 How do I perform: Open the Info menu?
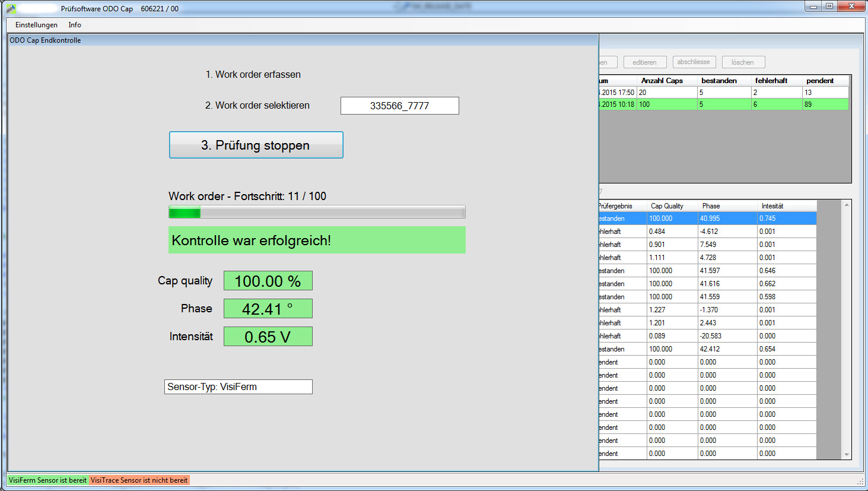click(x=74, y=25)
